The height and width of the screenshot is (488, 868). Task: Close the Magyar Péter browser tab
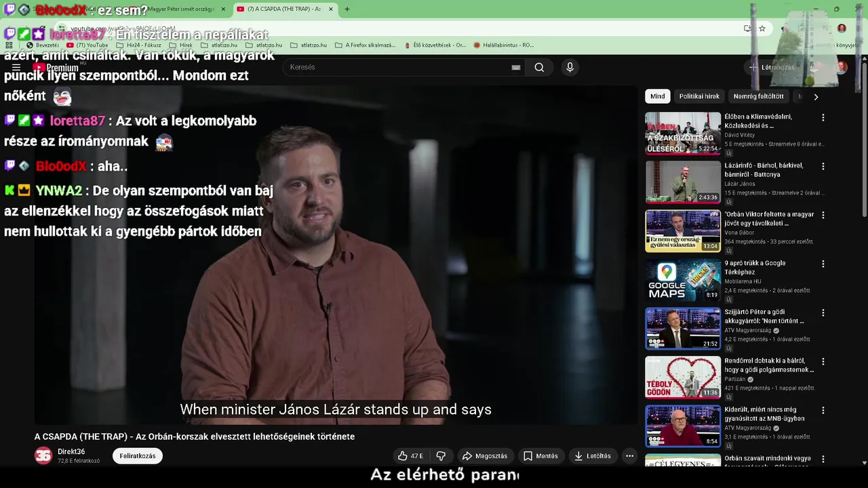click(223, 9)
